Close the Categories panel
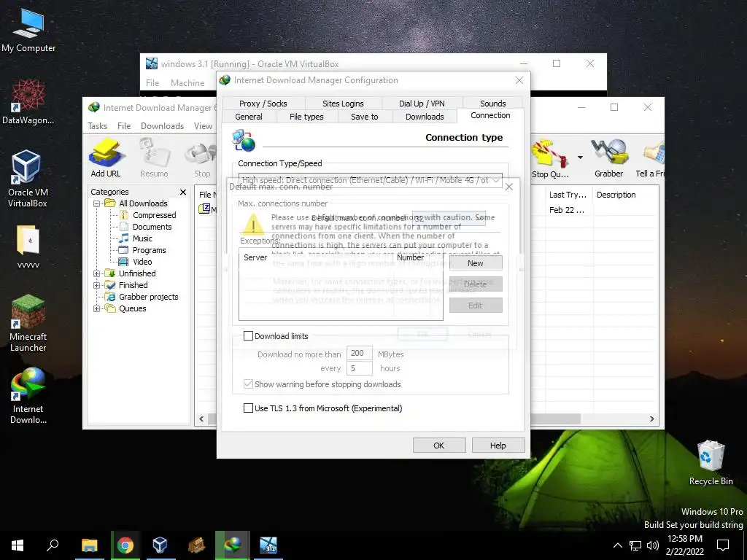747x560 pixels. click(183, 192)
